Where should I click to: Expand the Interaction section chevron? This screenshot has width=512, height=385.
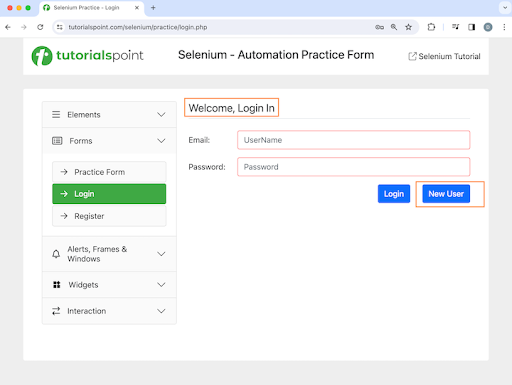click(161, 311)
